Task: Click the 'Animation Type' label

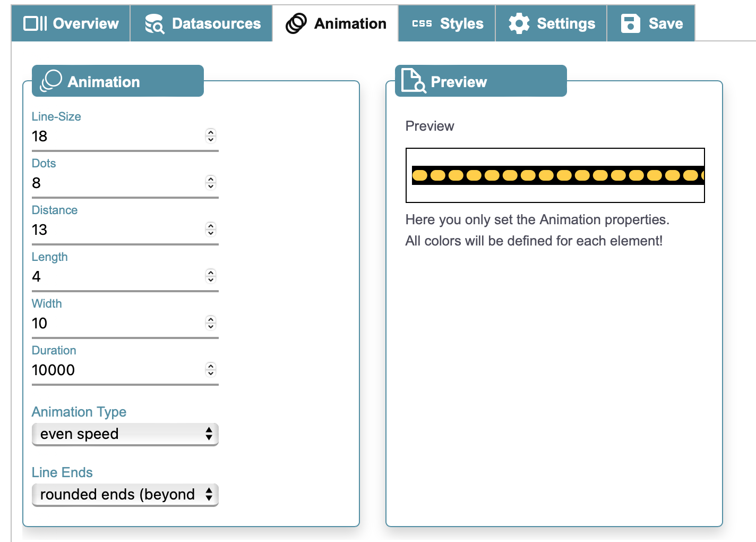Action: pyautogui.click(x=79, y=412)
